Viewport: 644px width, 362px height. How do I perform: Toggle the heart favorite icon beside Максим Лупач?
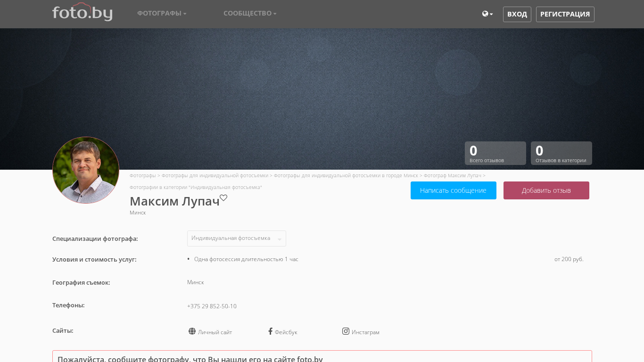(223, 198)
